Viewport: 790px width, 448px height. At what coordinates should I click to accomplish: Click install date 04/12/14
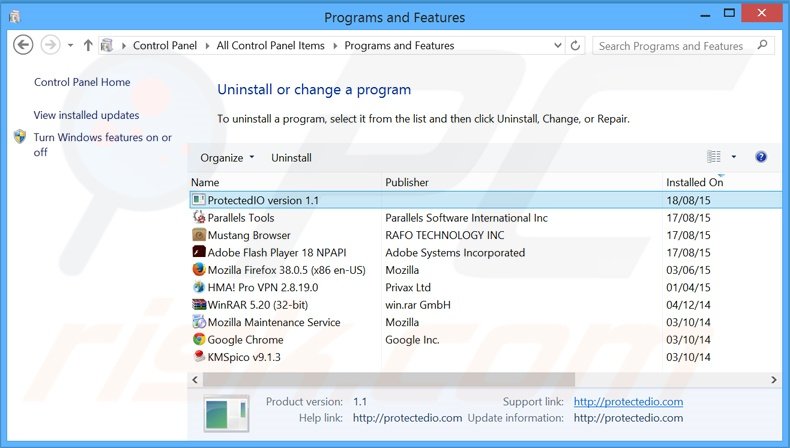tap(688, 305)
